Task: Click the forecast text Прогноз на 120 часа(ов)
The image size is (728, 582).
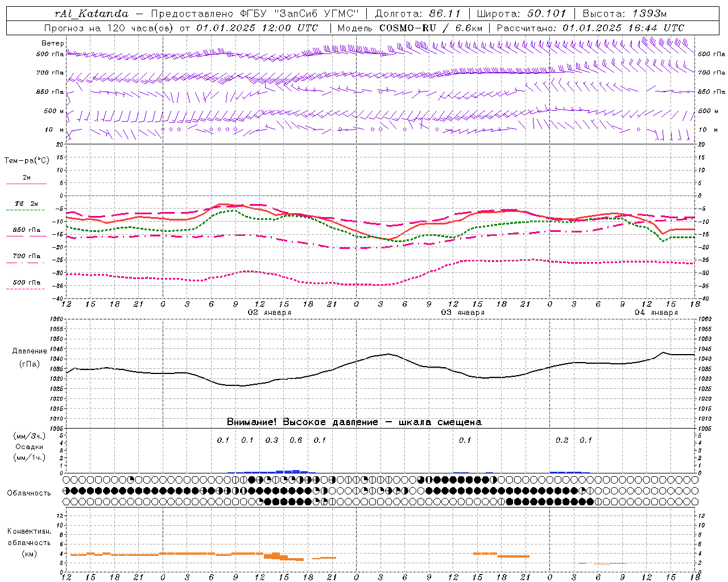Action: click(x=109, y=28)
